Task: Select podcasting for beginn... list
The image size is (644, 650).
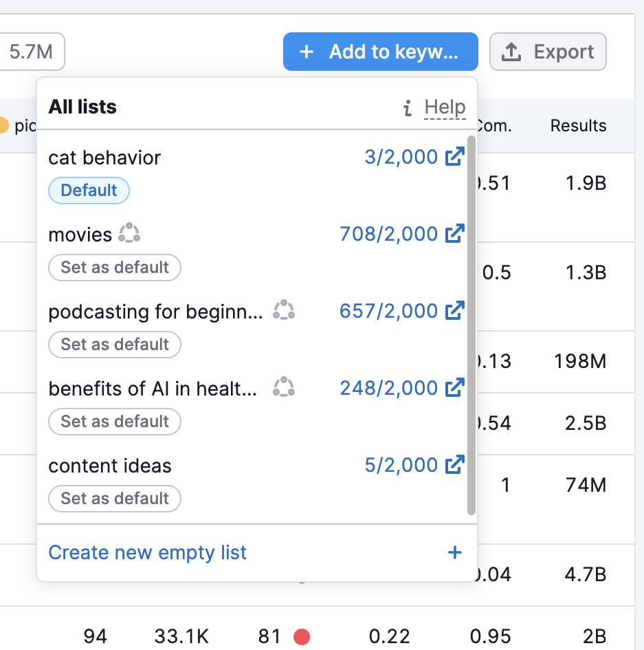Action: click(155, 312)
